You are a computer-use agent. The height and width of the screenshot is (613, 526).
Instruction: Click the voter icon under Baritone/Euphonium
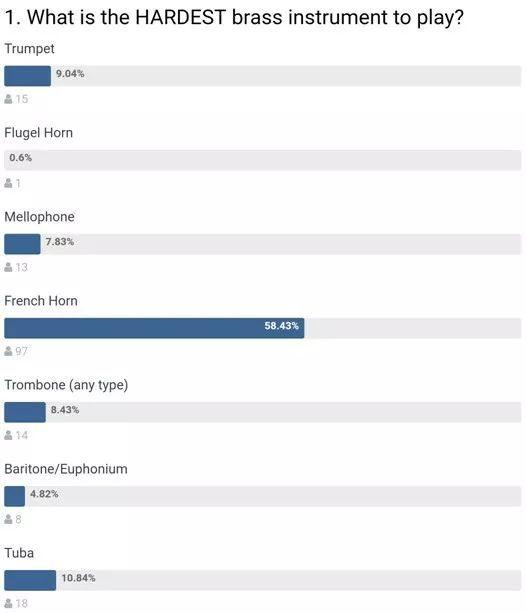click(x=8, y=519)
